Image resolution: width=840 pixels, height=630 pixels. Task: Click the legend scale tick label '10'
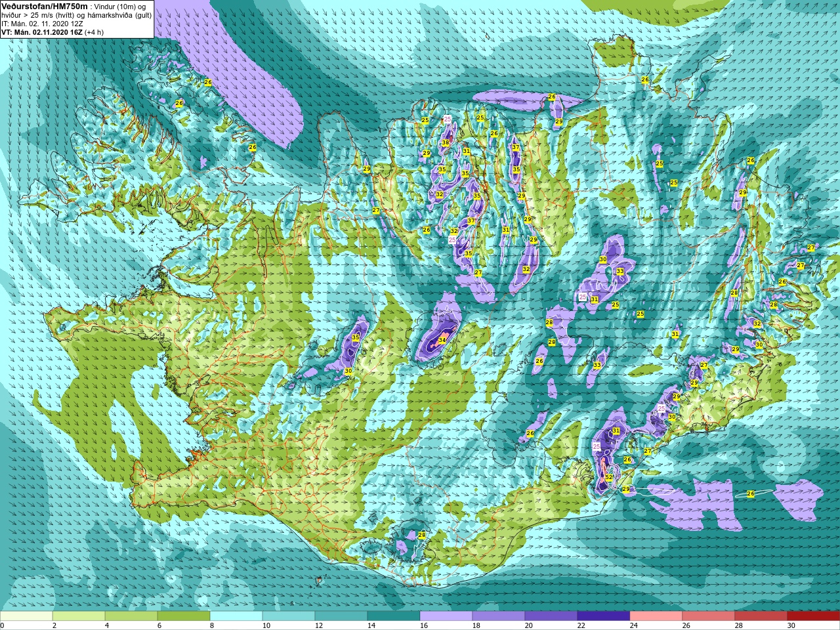265,625
